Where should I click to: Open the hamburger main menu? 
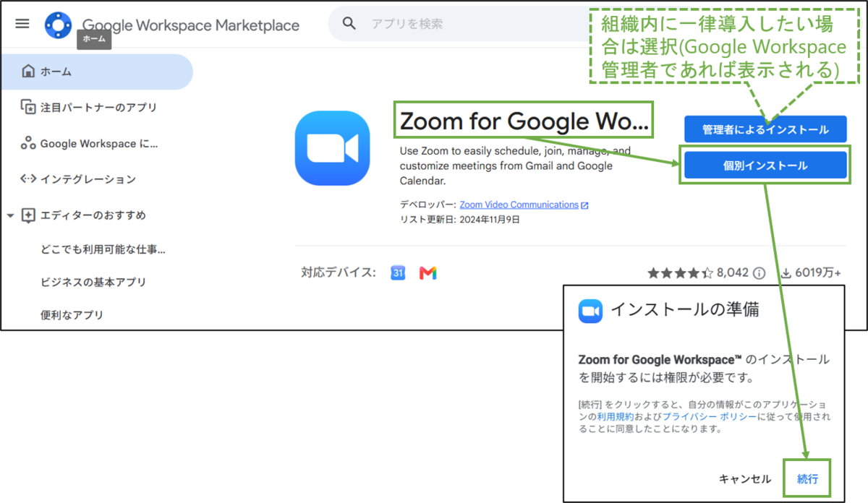22,24
